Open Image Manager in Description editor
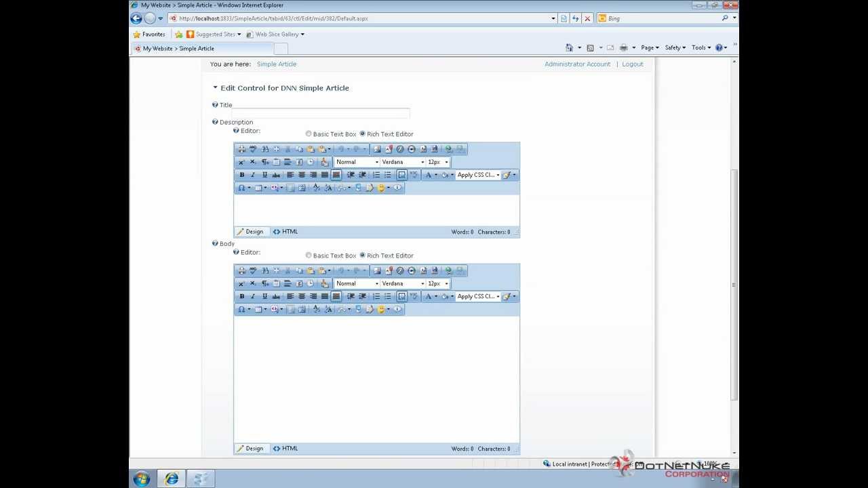868x488 pixels. click(x=377, y=149)
